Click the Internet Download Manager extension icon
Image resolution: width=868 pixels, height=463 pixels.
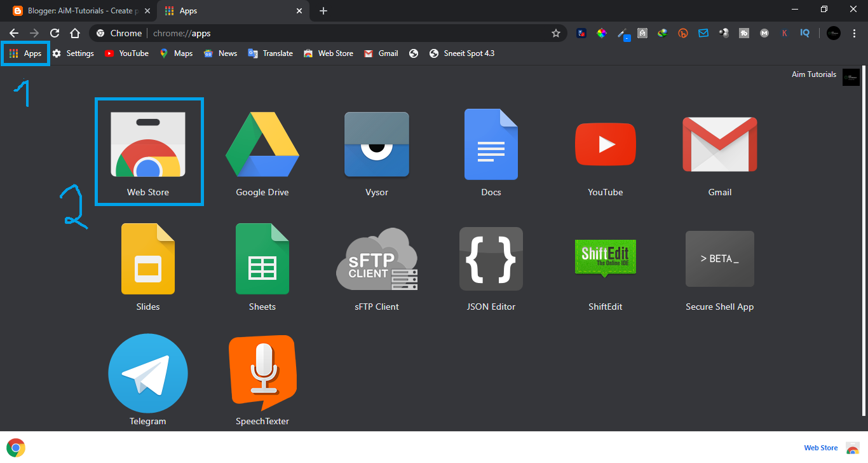tap(663, 33)
